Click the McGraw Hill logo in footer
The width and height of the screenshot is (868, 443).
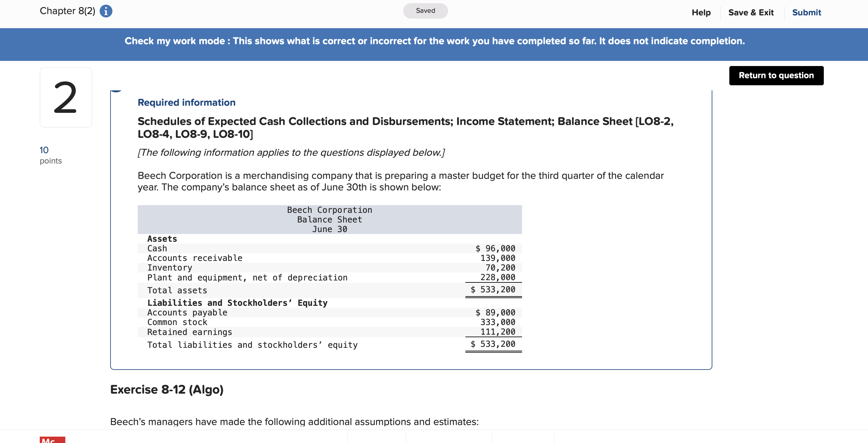click(52, 439)
